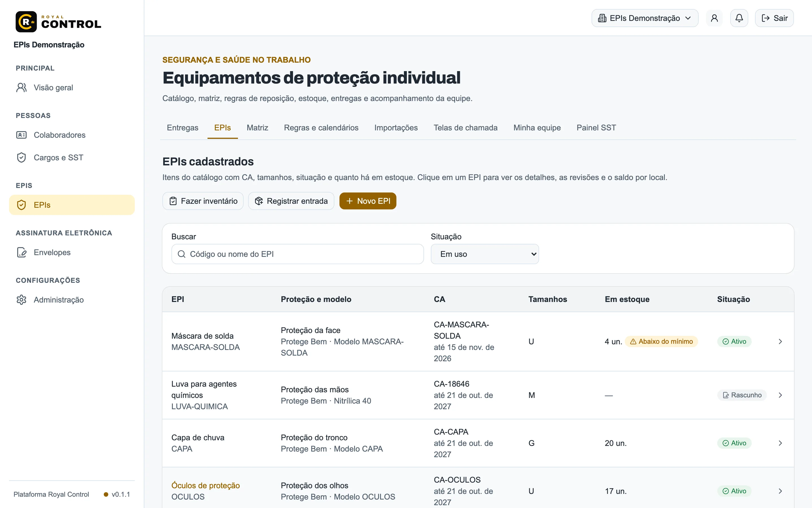Viewport: 812px width, 508px height.
Task: Click the Abaixo do mínimo badge
Action: pos(661,341)
